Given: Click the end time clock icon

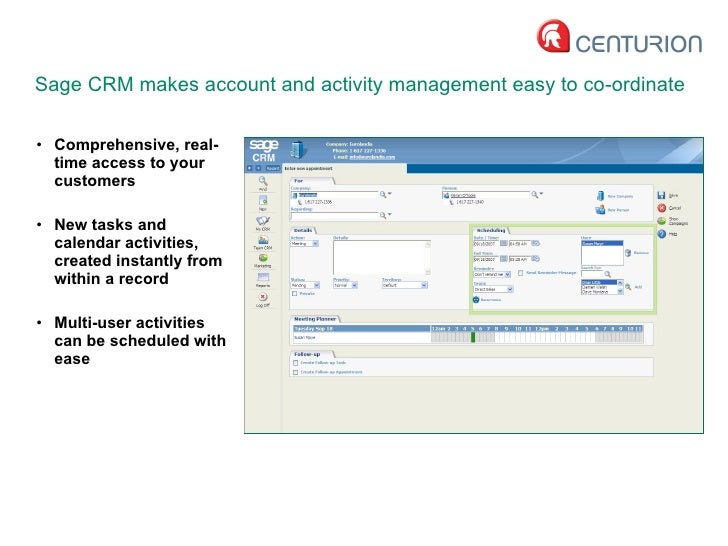Looking at the screenshot, I should tap(536, 259).
